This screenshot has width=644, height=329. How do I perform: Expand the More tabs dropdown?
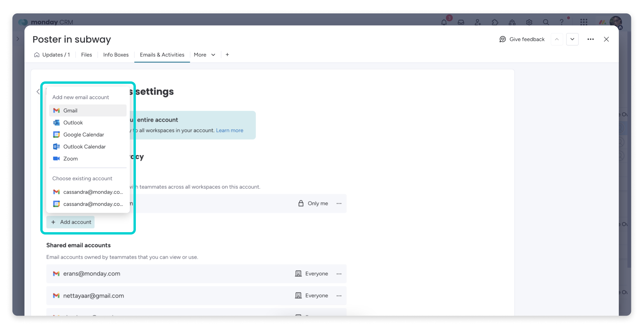(x=204, y=55)
